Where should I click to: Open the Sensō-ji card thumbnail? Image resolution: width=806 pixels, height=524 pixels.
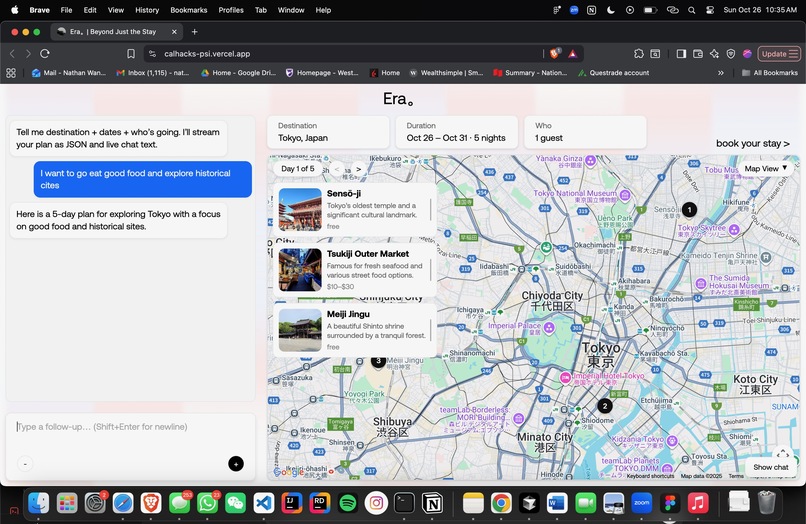pyautogui.click(x=300, y=209)
